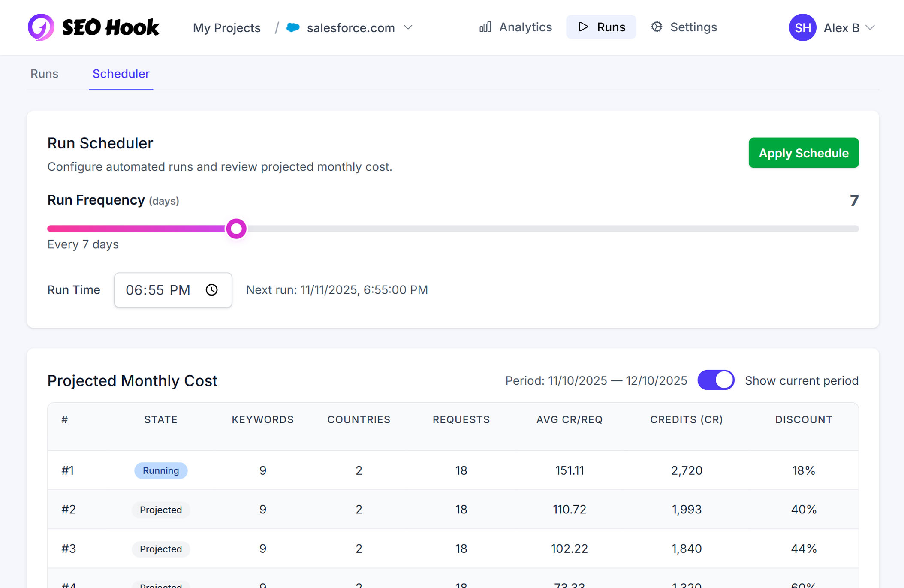Select the Runs play icon
The height and width of the screenshot is (588, 904).
coord(583,27)
